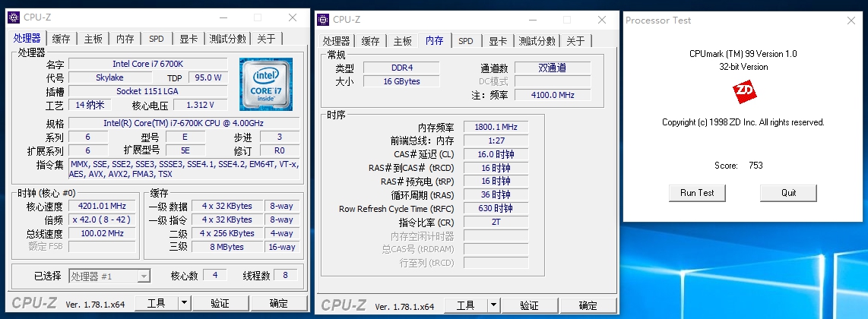
Task: Open SPD tab in memory CPU-Z window
Action: 466,41
